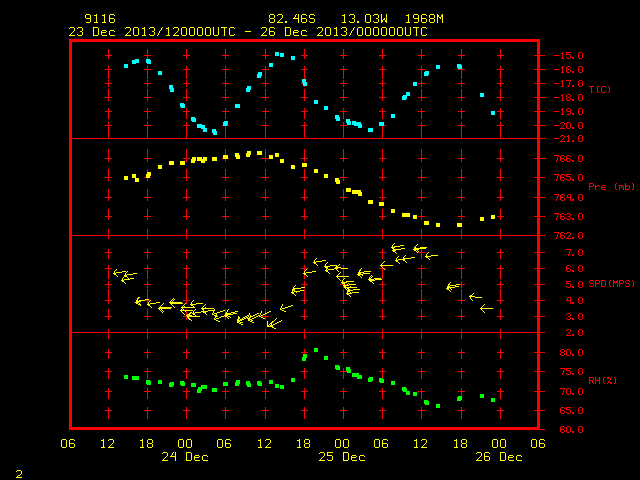
Task: Click the 1968M elevation text
Action: click(x=424, y=19)
